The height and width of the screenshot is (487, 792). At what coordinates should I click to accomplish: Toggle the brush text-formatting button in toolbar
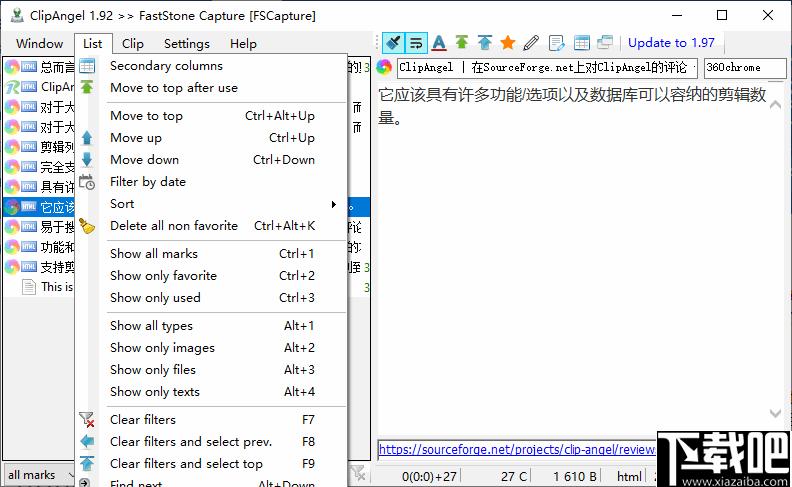[393, 43]
